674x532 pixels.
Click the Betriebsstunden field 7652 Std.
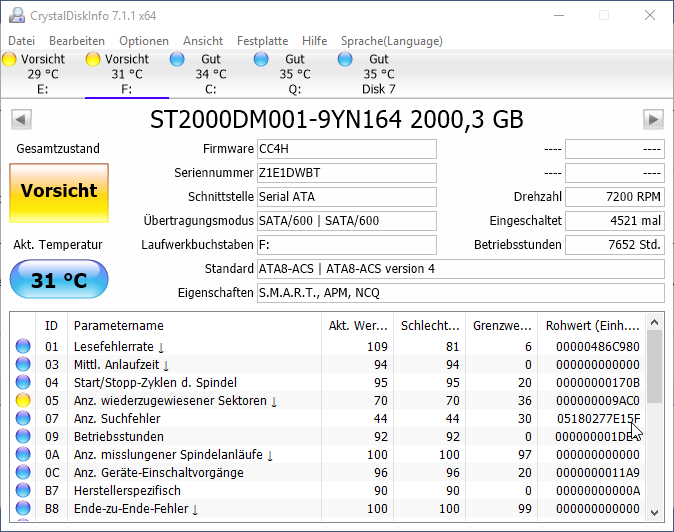[615, 245]
